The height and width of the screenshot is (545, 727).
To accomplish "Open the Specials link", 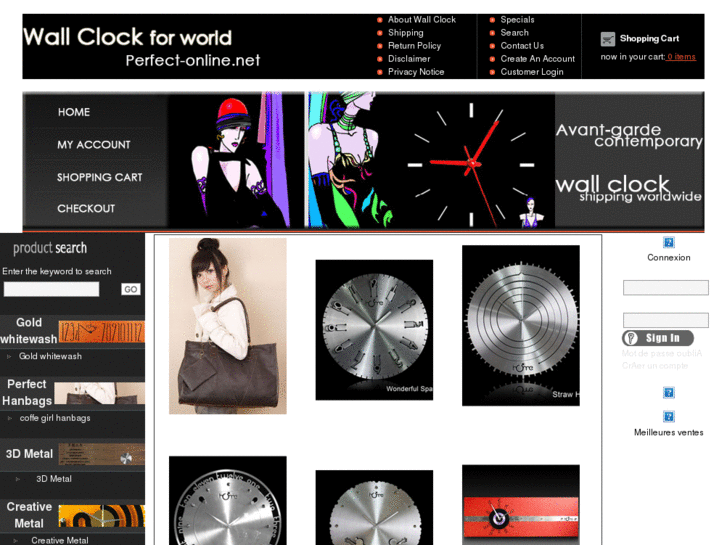I will pyautogui.click(x=517, y=20).
